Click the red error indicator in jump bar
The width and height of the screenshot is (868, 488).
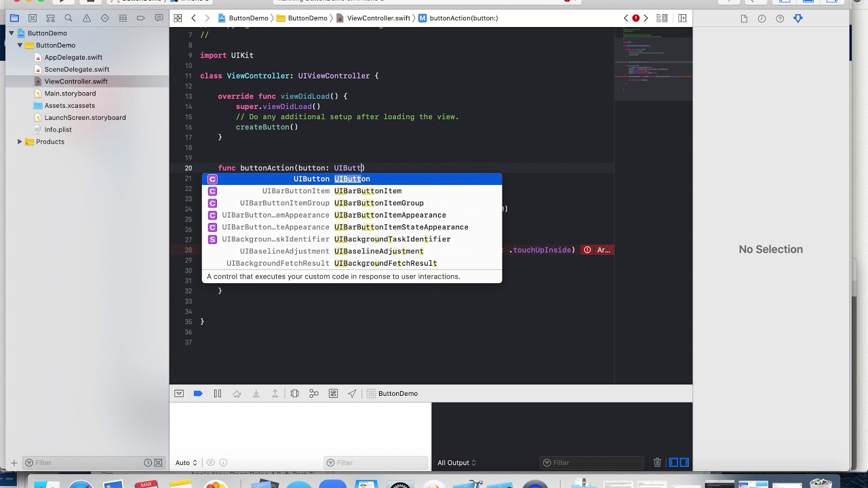(636, 18)
